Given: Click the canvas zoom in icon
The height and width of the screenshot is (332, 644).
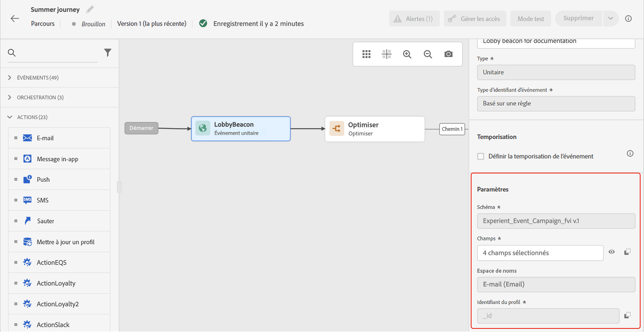Looking at the screenshot, I should pyautogui.click(x=407, y=54).
